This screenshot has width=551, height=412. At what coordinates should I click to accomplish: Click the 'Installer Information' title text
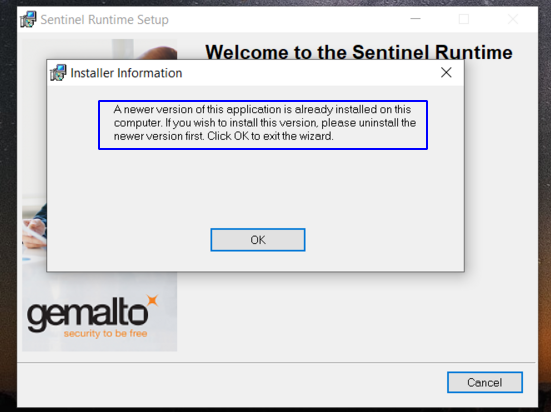tap(126, 73)
